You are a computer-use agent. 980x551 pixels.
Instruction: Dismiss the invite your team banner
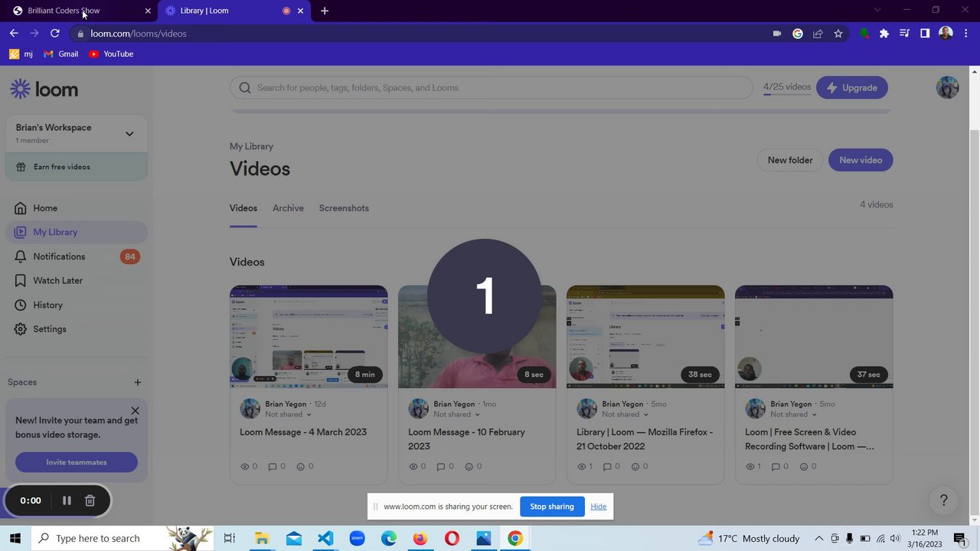[x=136, y=411]
